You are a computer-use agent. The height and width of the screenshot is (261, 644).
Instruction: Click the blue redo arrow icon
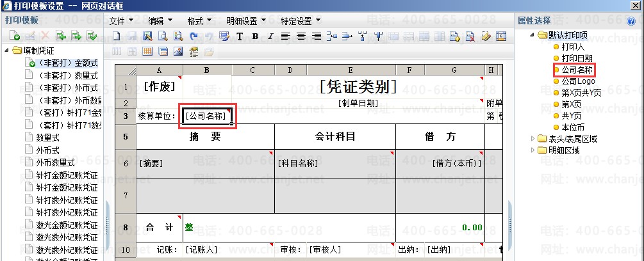[194, 36]
